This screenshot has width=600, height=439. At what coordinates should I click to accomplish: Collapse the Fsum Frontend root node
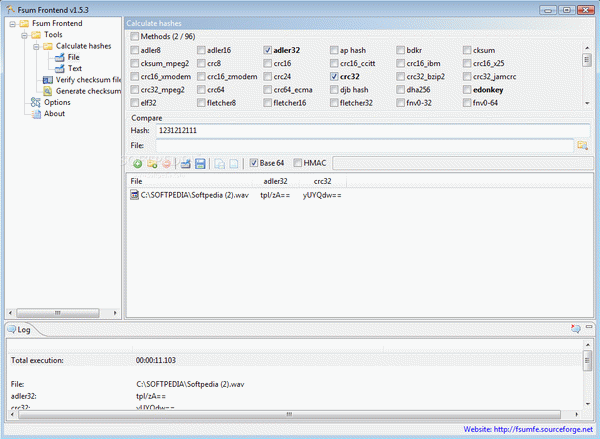(12, 24)
